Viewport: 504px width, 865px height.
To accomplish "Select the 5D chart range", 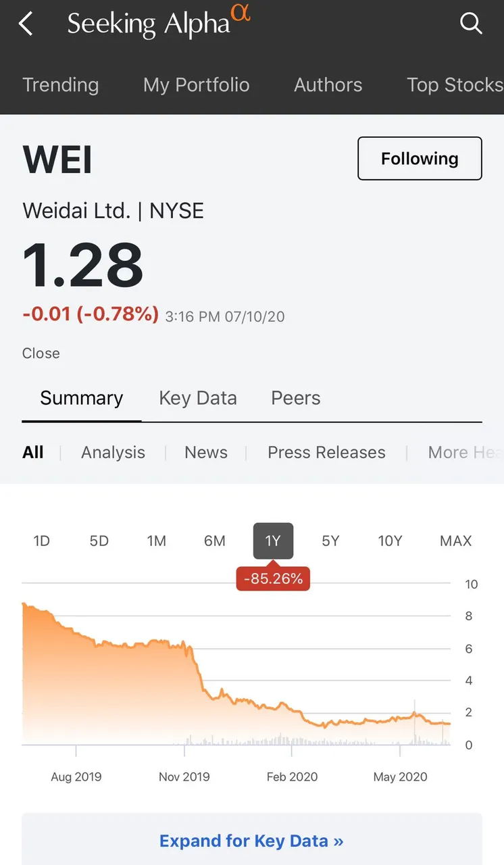I will click(x=99, y=541).
